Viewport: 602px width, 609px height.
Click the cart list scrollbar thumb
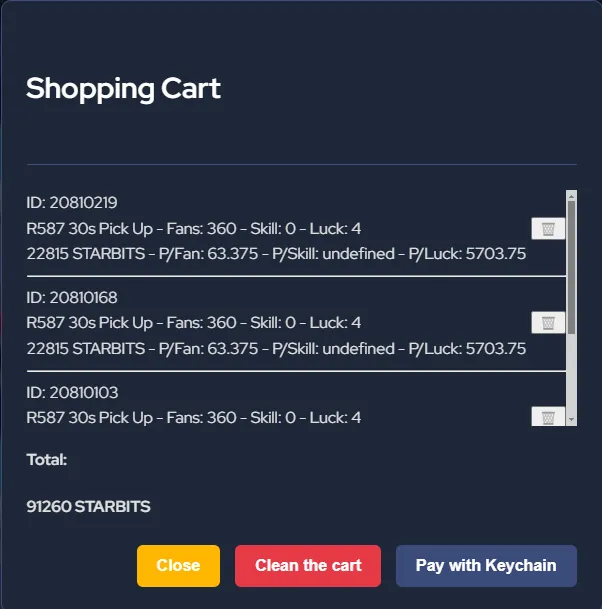571,265
